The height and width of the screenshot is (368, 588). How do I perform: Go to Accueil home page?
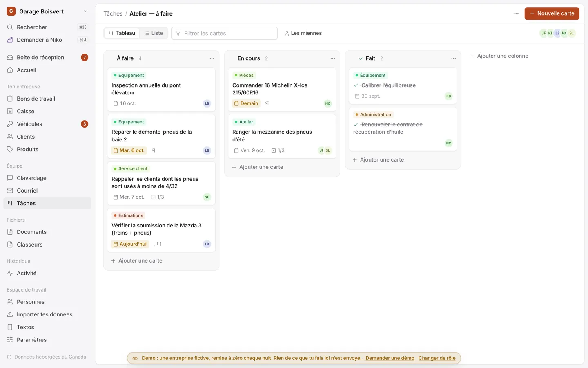(47, 70)
